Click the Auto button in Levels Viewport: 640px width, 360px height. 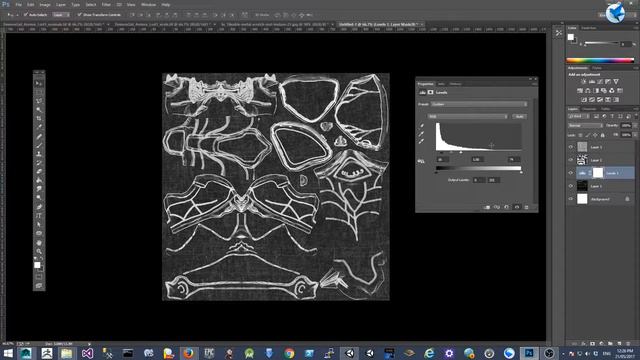point(519,117)
